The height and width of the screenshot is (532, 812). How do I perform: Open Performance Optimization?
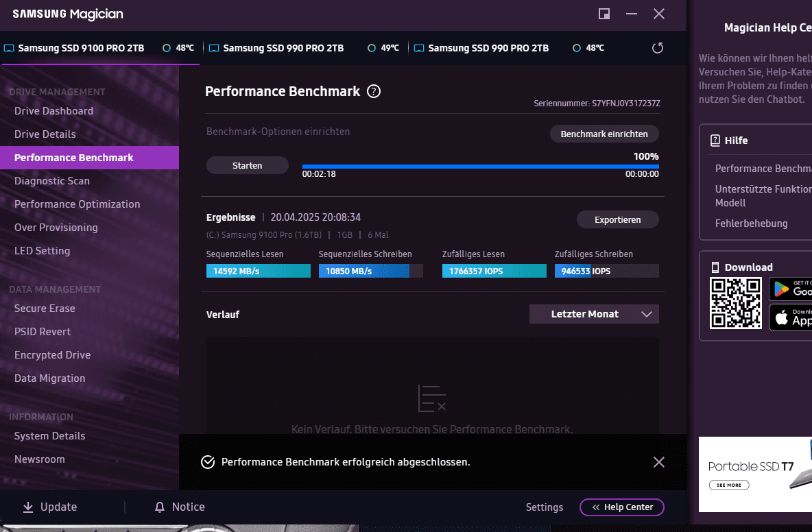pyautogui.click(x=77, y=204)
